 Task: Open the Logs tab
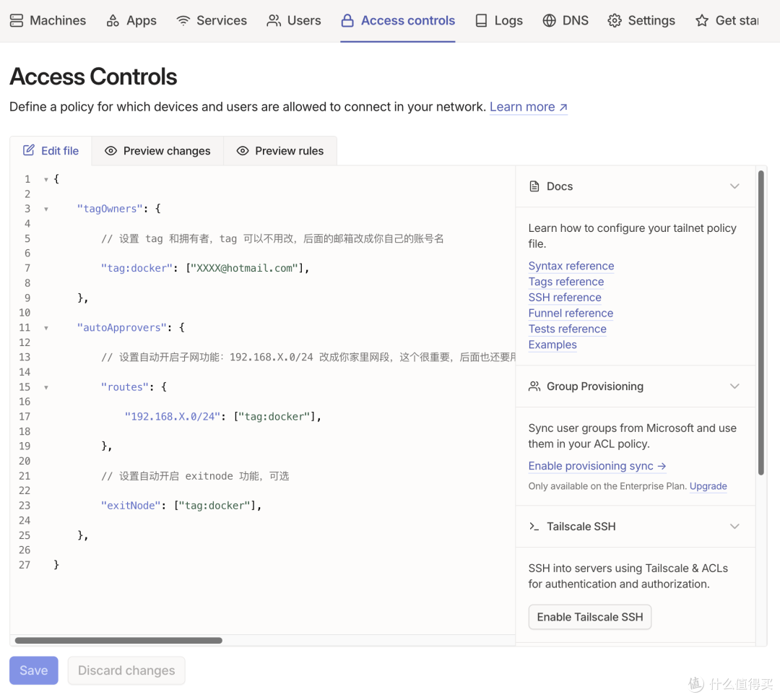[499, 20]
